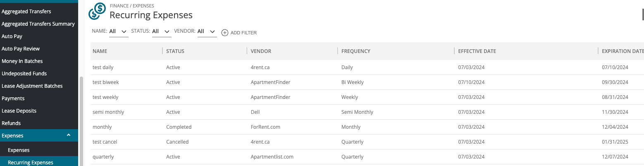
Task: Click the Recurring Expenses dollar-cycle logo icon
Action: pyautogui.click(x=97, y=11)
